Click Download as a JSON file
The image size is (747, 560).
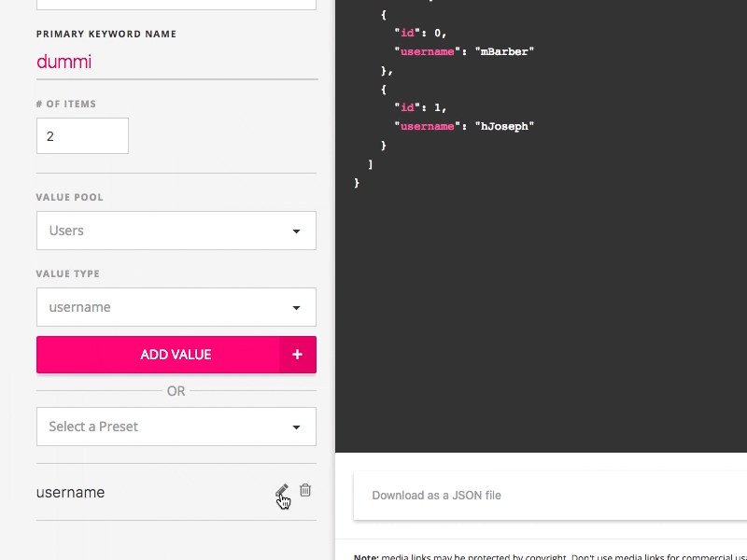tap(436, 496)
